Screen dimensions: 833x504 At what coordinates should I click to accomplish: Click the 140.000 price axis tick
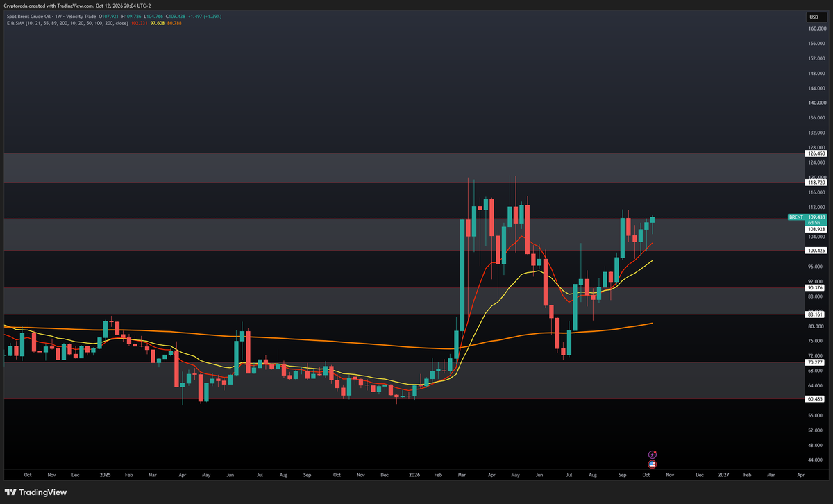click(816, 103)
